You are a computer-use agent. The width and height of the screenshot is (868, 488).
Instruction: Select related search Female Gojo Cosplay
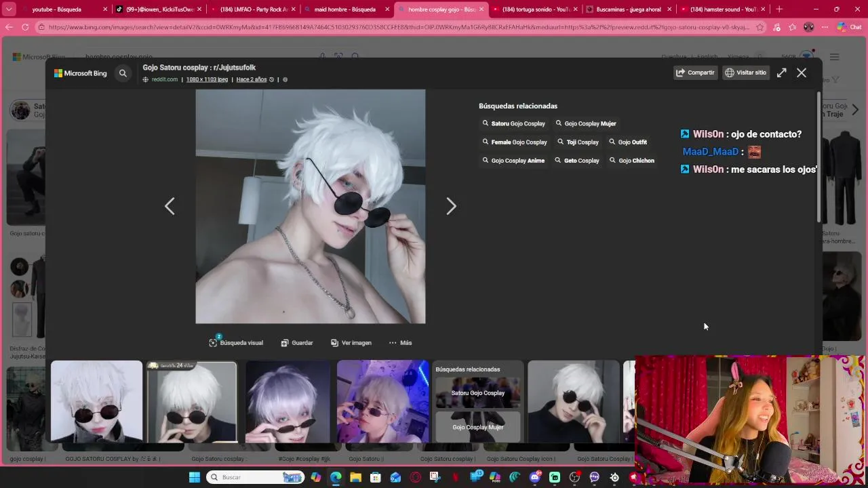coord(515,142)
